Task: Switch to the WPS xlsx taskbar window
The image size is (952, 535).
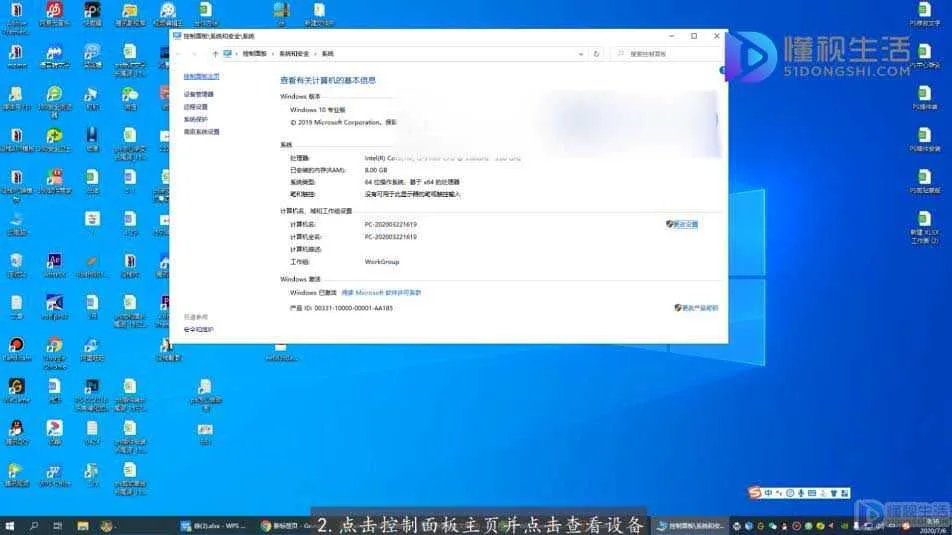Action: click(212, 526)
